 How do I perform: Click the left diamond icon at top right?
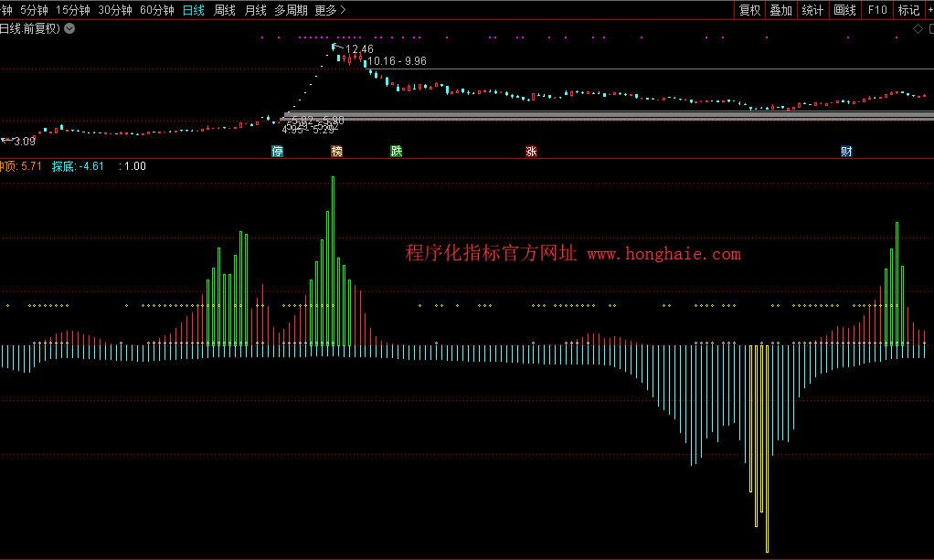click(918, 30)
